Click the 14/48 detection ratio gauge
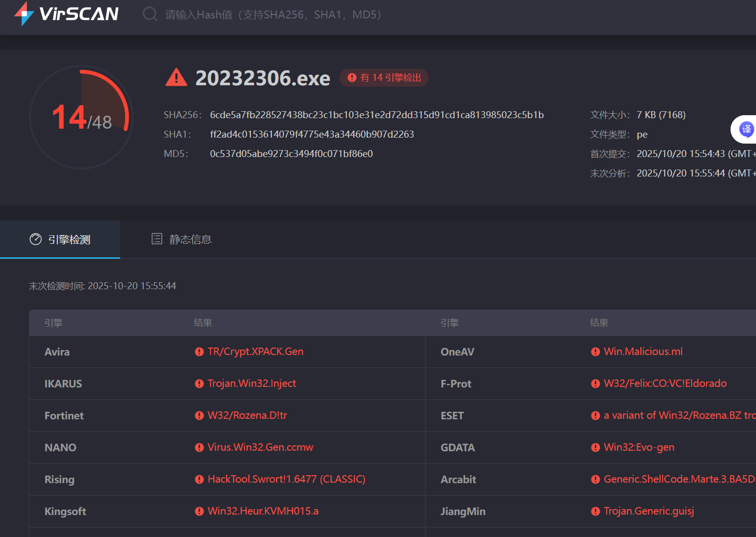 [81, 117]
